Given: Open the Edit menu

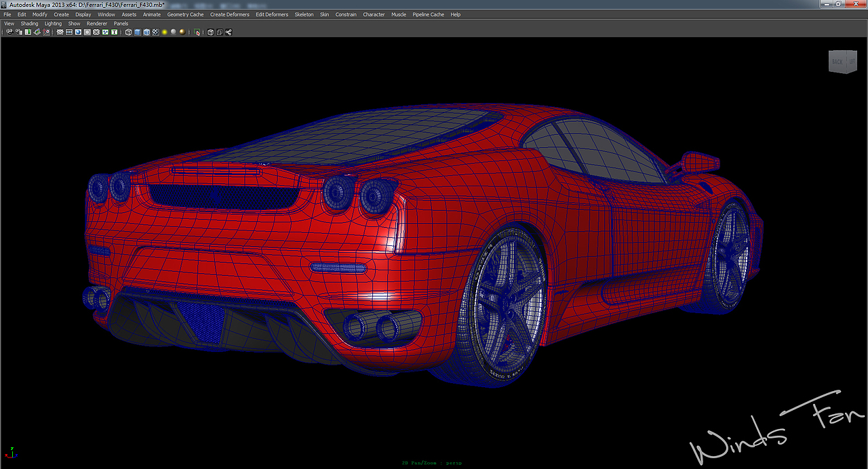Looking at the screenshot, I should click(22, 14).
